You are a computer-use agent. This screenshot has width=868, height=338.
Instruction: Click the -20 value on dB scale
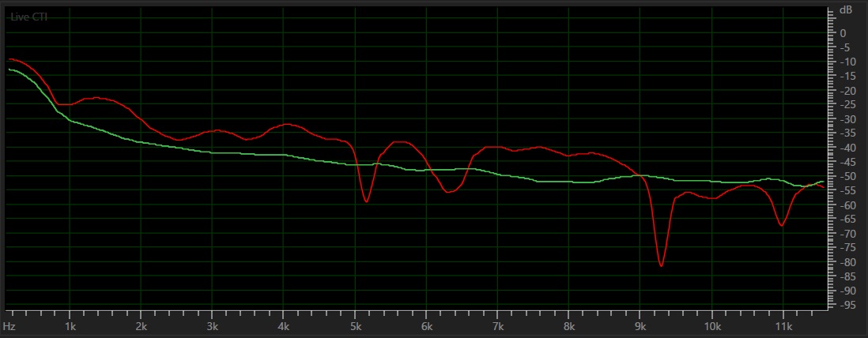tap(847, 91)
